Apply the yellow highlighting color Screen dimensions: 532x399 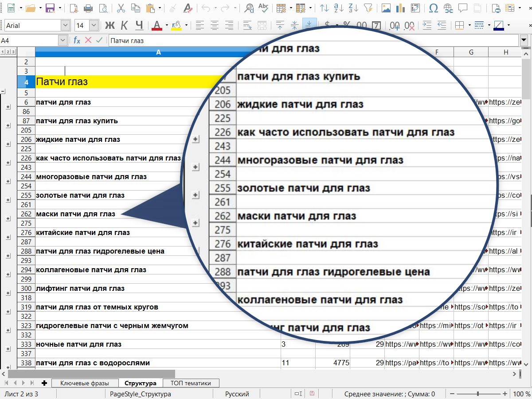[177, 25]
